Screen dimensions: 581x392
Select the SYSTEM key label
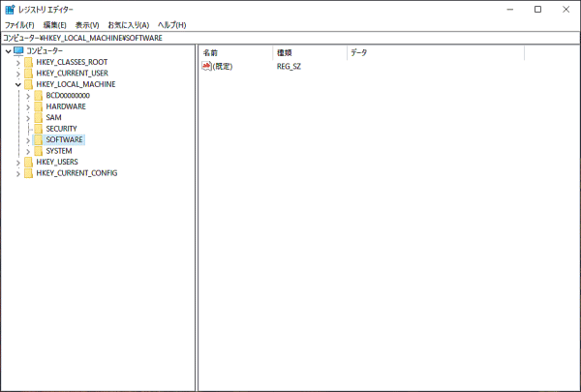point(59,151)
